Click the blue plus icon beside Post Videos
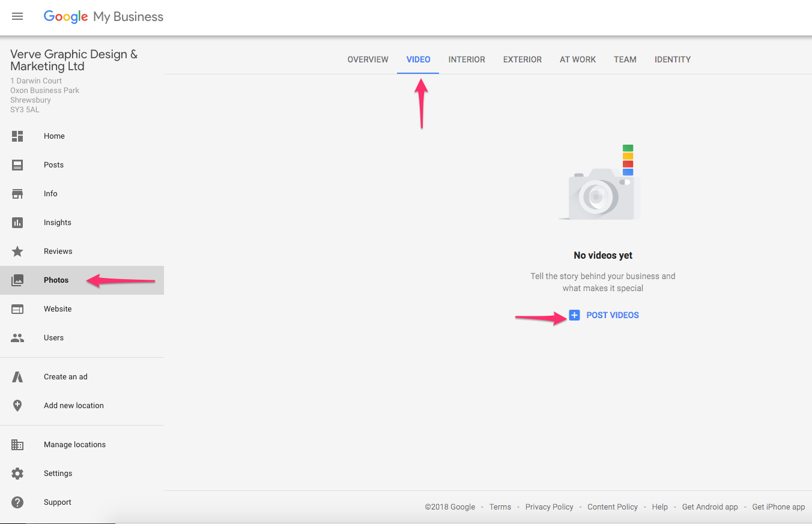 tap(574, 315)
